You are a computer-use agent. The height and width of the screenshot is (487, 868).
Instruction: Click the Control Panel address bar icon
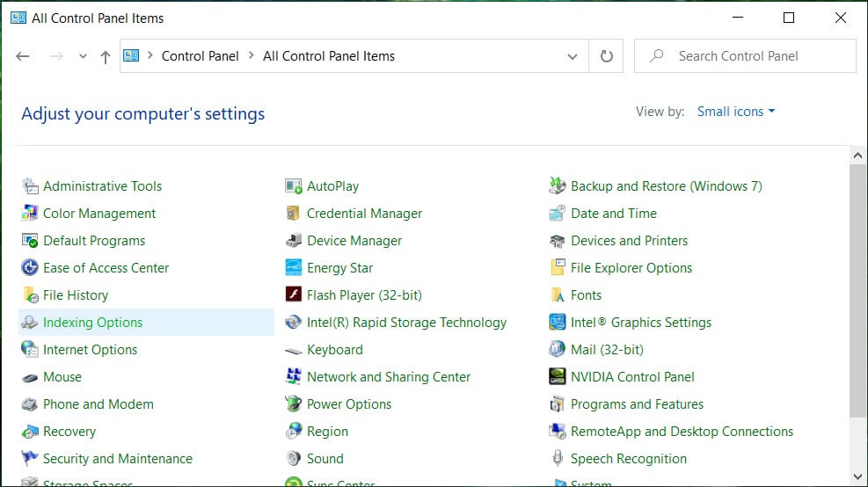click(x=131, y=55)
